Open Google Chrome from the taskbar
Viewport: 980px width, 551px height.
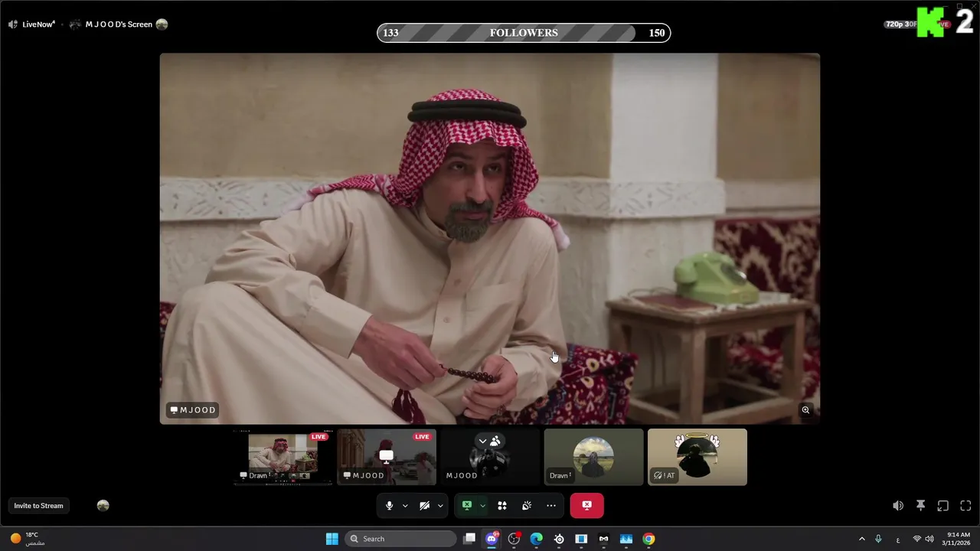tap(648, 539)
